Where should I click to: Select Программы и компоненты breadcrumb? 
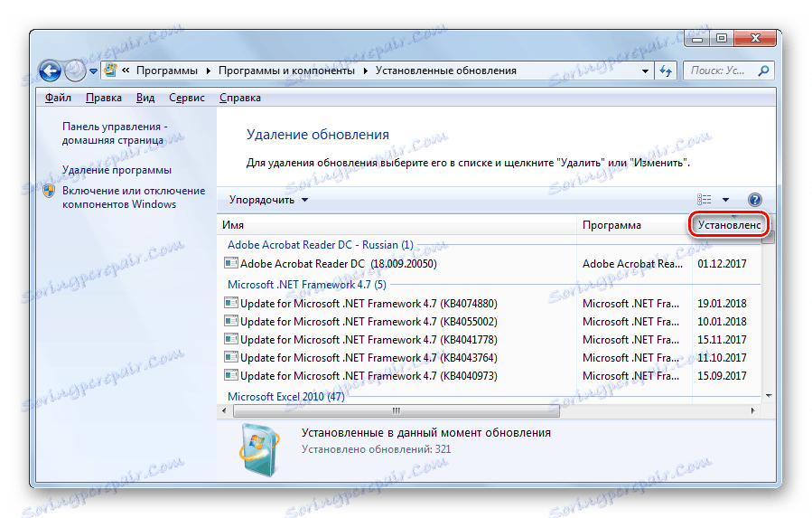coord(286,71)
